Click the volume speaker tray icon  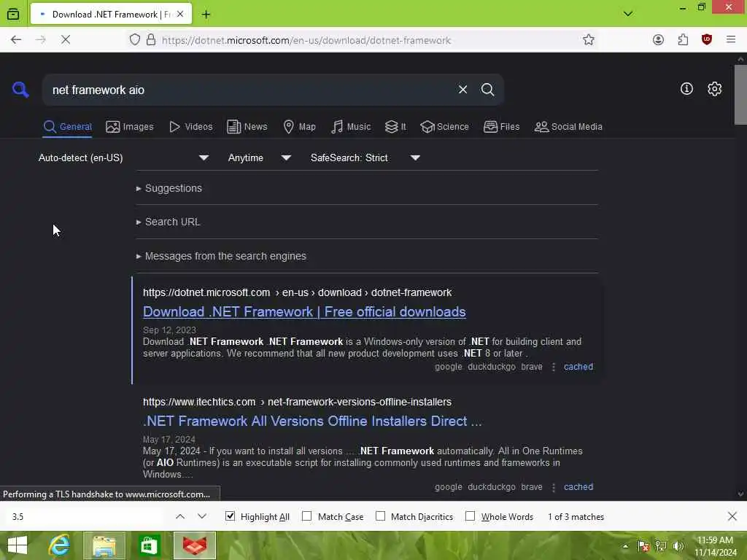[x=678, y=546]
